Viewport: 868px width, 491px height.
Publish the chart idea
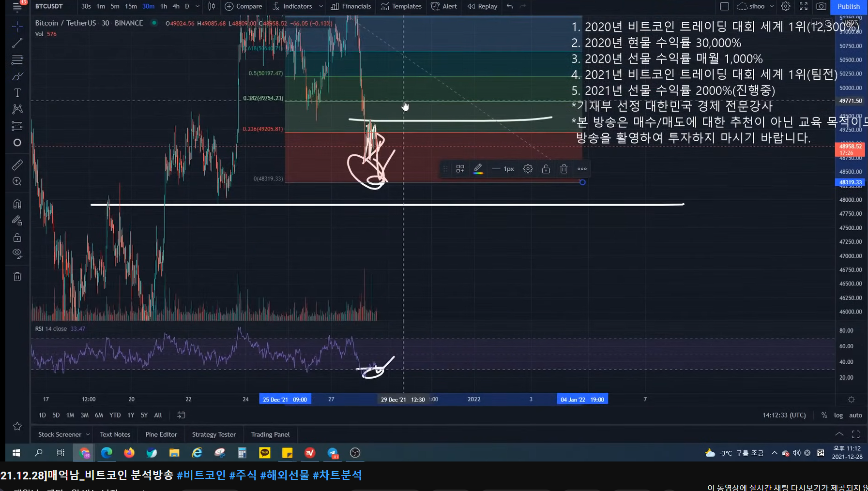coord(849,6)
